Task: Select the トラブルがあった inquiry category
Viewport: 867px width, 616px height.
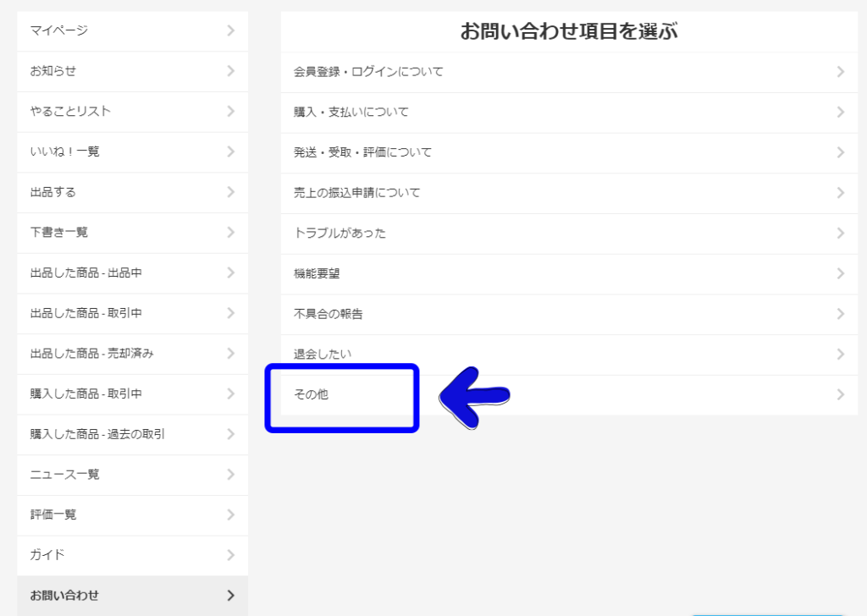Action: tap(340, 234)
